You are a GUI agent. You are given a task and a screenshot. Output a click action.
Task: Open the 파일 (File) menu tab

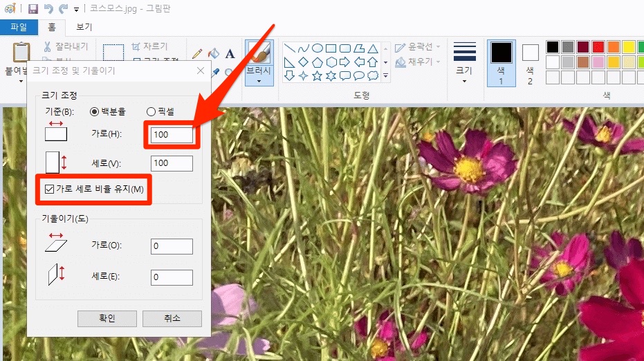[x=19, y=27]
